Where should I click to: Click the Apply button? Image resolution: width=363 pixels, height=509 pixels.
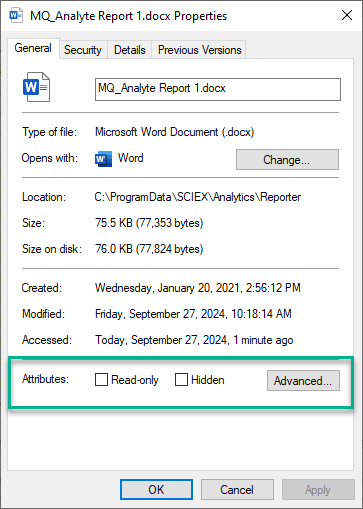(318, 490)
